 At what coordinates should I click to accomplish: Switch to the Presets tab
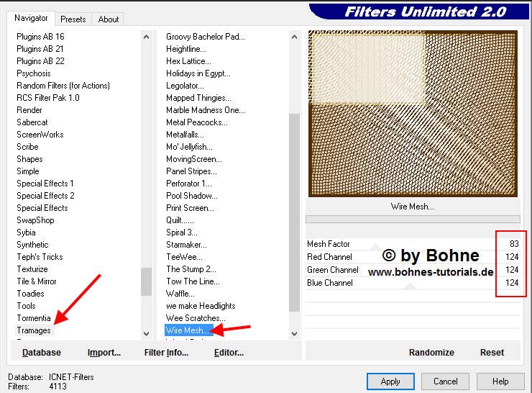pos(73,19)
